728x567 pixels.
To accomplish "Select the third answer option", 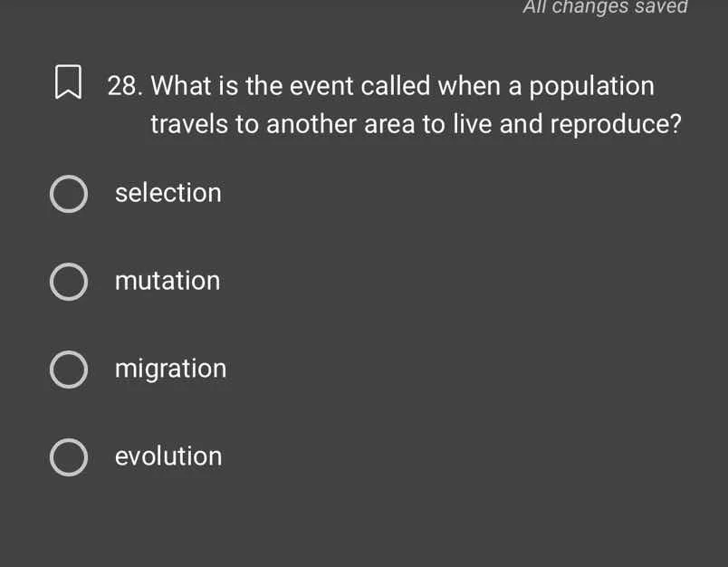I will [x=170, y=369].
